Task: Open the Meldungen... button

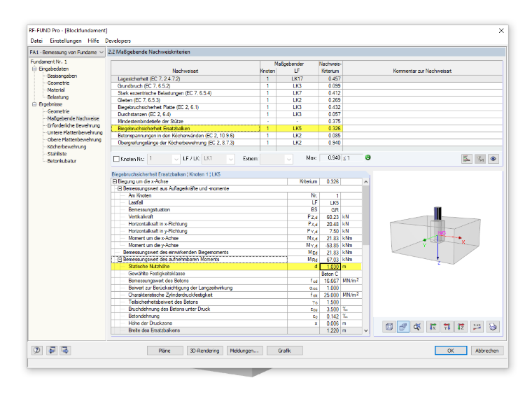Action: click(244, 351)
